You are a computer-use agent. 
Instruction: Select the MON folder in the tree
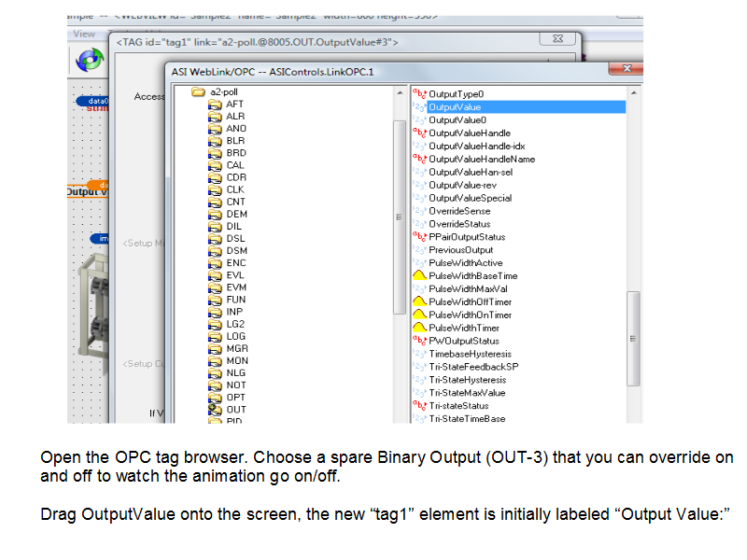coord(237,360)
